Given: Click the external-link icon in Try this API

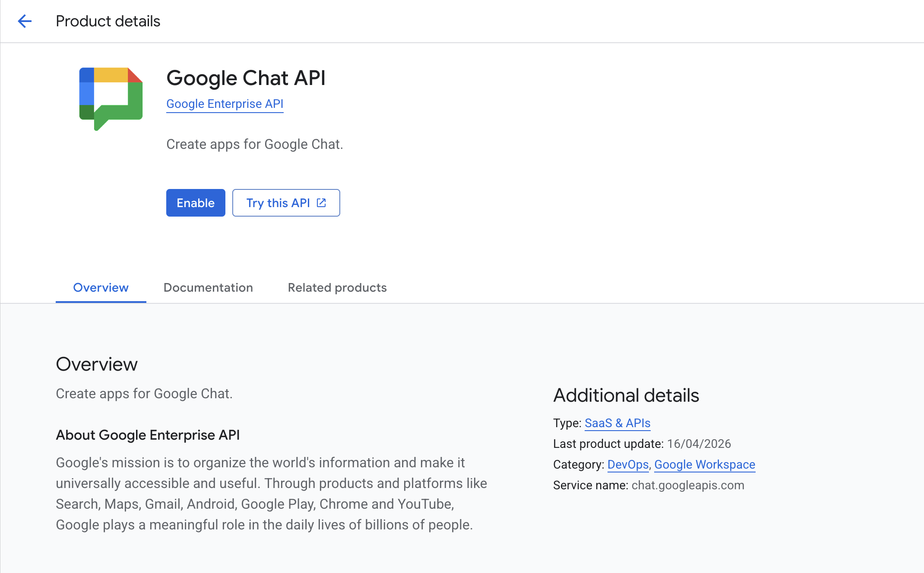Looking at the screenshot, I should click(x=321, y=203).
